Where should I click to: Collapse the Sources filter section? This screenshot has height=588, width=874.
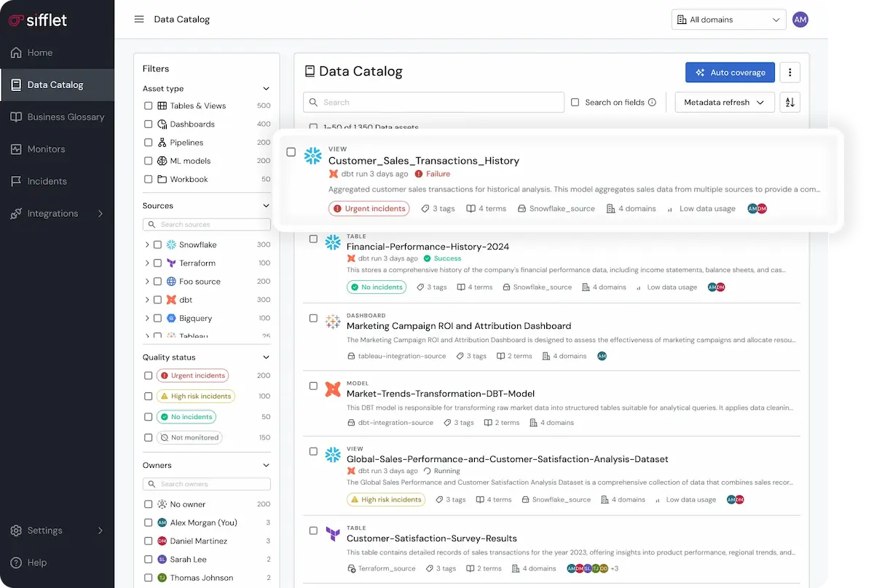click(x=266, y=206)
